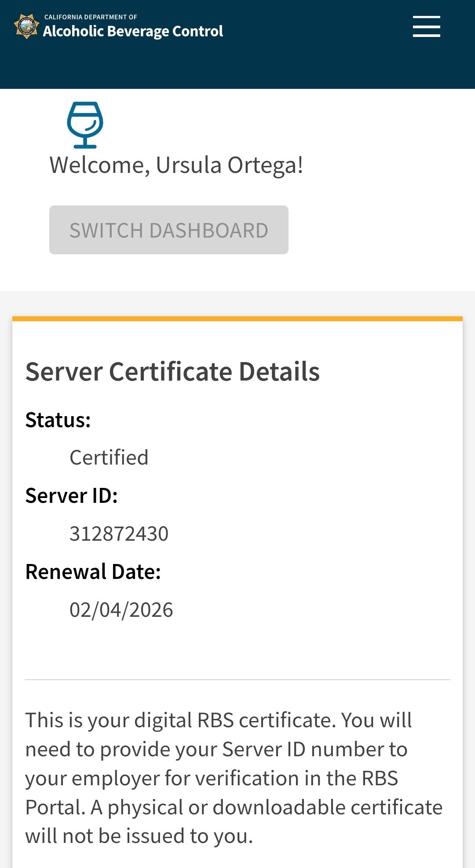Click the Alcoholic Beverage Control title link
This screenshot has height=868, width=475.
[x=133, y=31]
